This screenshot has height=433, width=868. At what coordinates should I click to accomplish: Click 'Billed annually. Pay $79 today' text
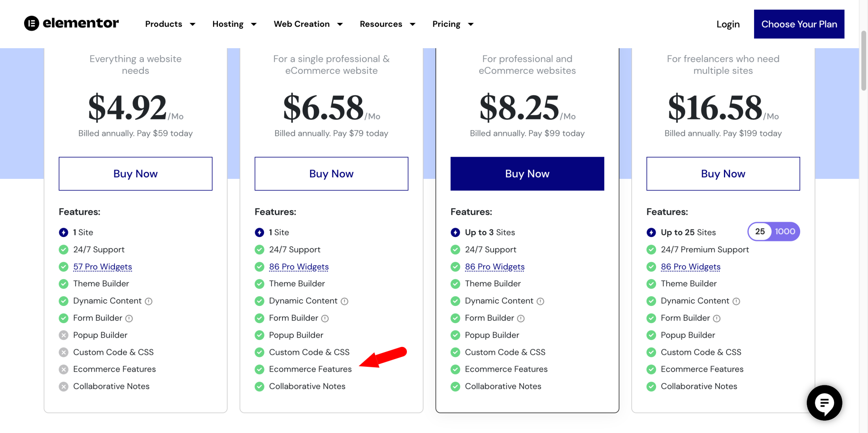[x=331, y=134]
